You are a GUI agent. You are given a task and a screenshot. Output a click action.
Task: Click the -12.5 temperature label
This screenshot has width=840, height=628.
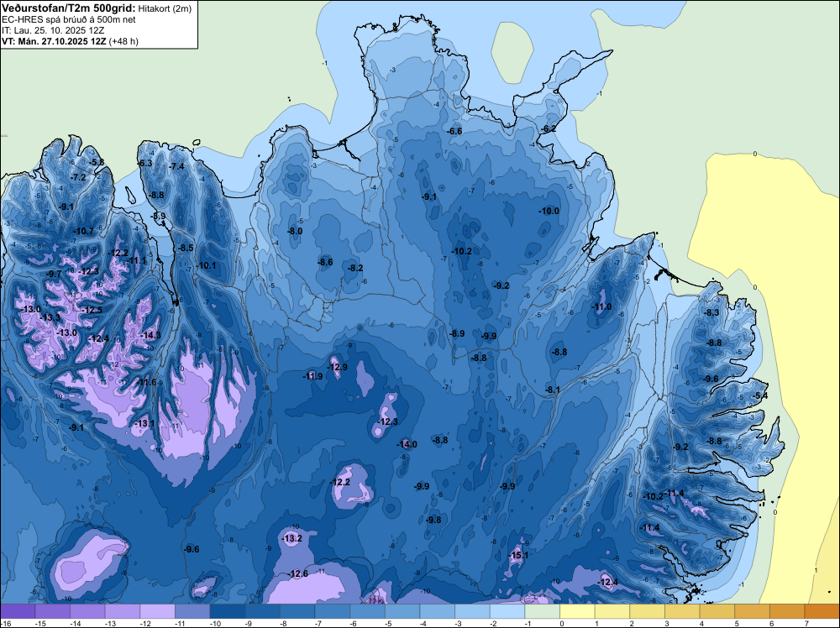click(92, 310)
